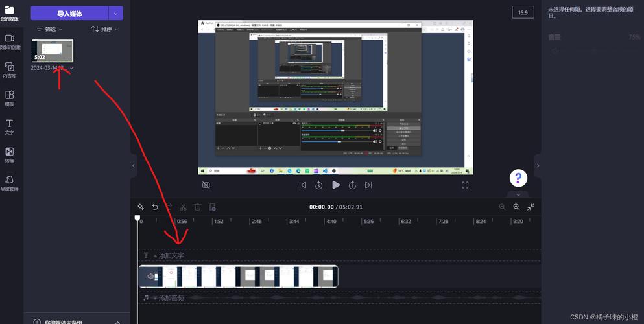Open the 录像和创建 (Record & create) sidebar tab
The height and width of the screenshot is (324, 644).
pos(10,41)
